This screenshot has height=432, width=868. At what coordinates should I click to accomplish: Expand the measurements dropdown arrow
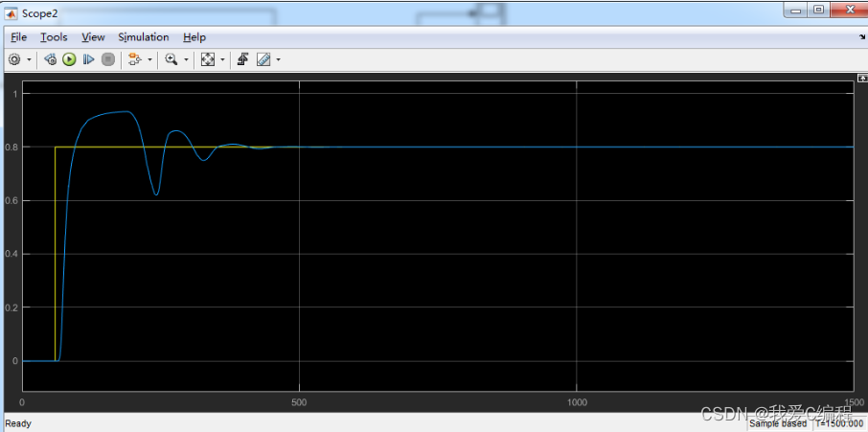click(278, 59)
